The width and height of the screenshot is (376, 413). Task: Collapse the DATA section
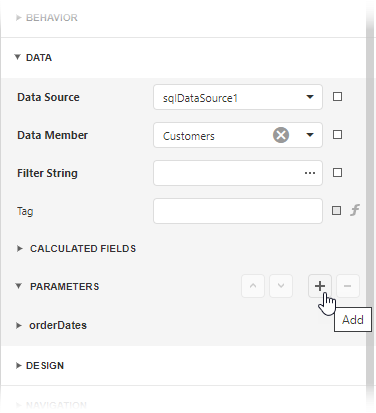pos(18,57)
